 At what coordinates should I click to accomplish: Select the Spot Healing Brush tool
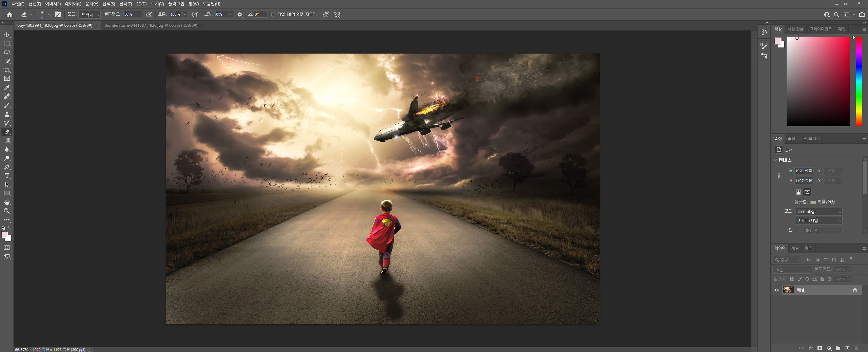[7, 96]
